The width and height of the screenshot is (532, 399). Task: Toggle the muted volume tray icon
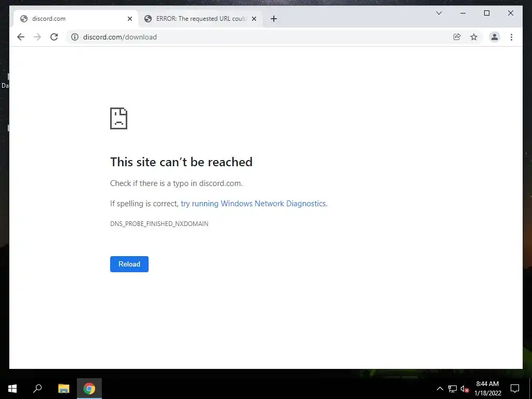[464, 389]
